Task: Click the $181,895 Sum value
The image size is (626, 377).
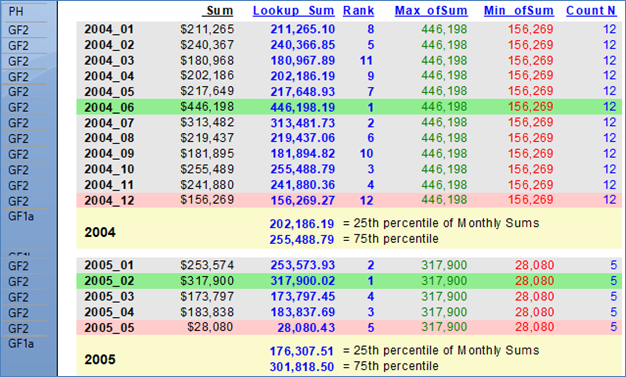Action: (x=207, y=153)
